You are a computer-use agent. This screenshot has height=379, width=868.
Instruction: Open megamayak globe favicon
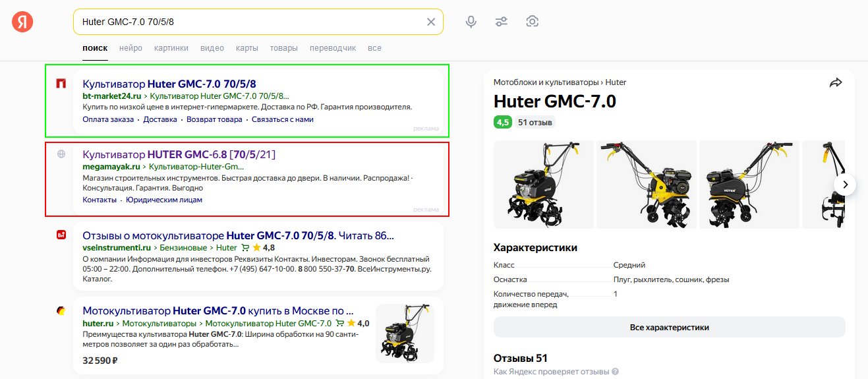(61, 154)
